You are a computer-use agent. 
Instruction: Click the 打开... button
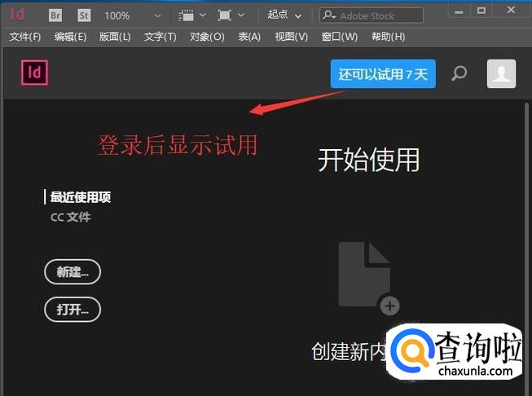[73, 310]
